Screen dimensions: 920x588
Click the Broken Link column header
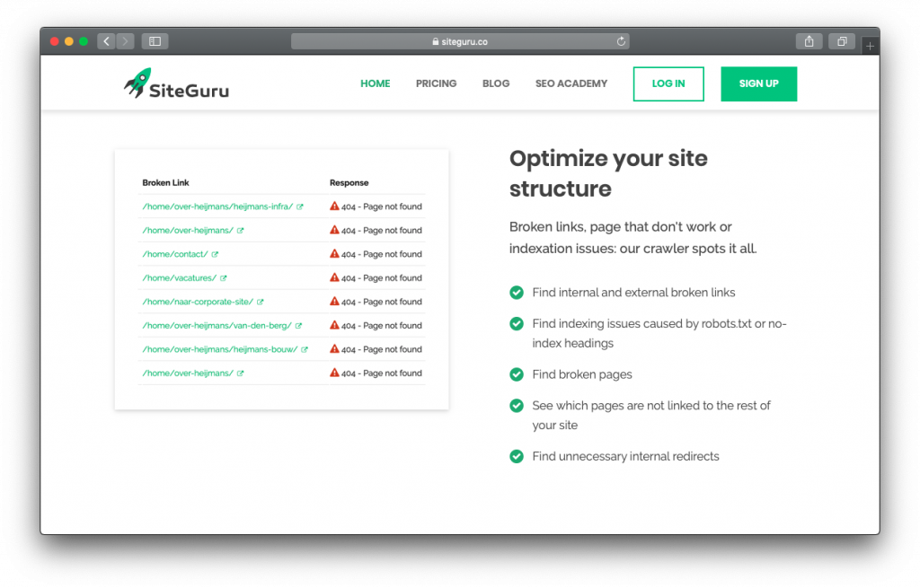point(165,183)
